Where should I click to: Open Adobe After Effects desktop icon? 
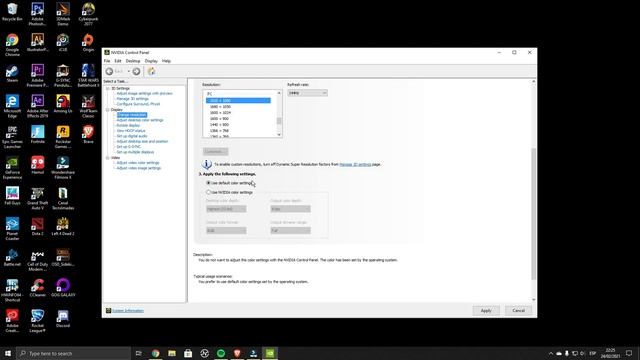click(38, 106)
